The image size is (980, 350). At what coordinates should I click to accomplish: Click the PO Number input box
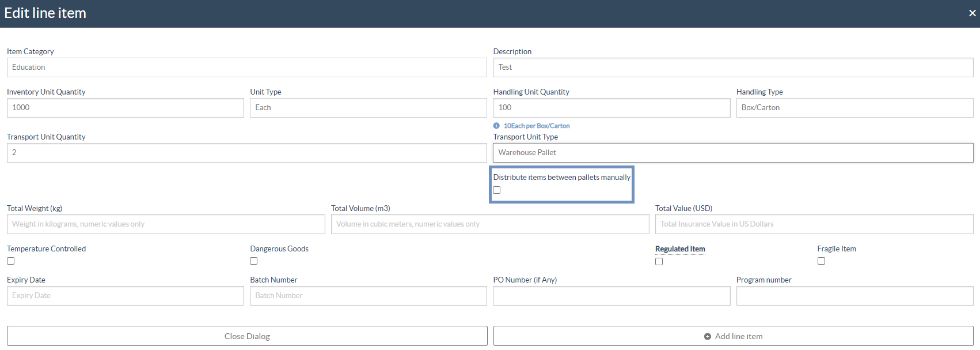click(611, 296)
